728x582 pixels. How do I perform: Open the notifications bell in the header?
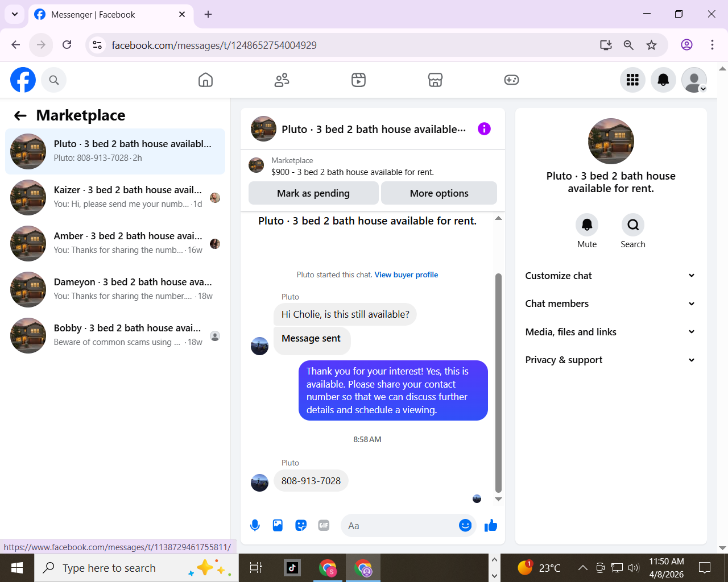tap(663, 80)
